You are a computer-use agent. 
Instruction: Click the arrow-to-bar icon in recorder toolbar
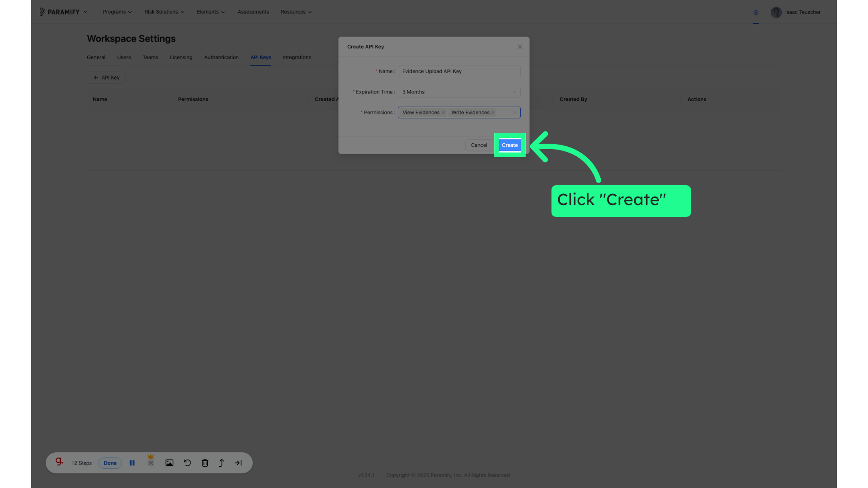238,463
